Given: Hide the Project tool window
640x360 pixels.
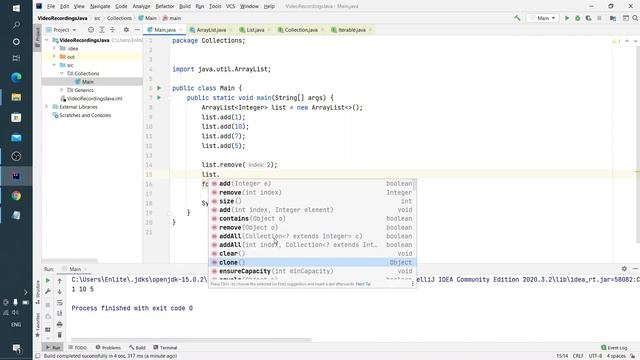Looking at the screenshot, I should [x=137, y=30].
